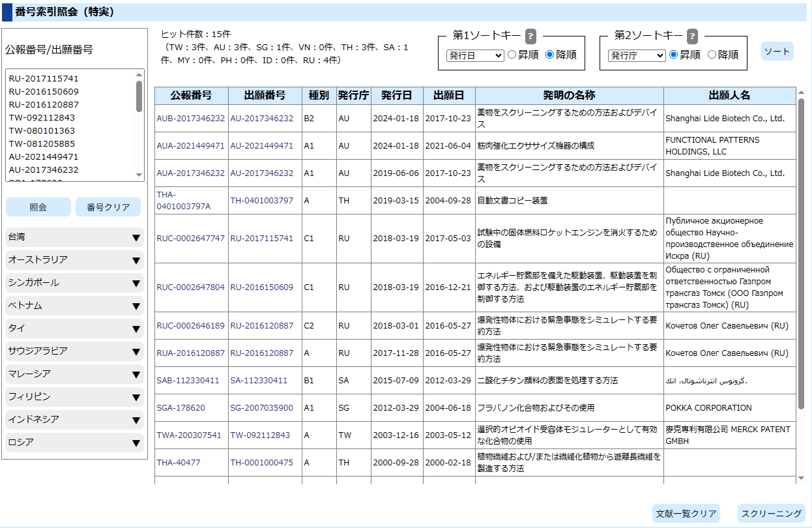Screen dimensions: 812x528
Task: Select 降順 for the first sort key
Action: click(549, 55)
